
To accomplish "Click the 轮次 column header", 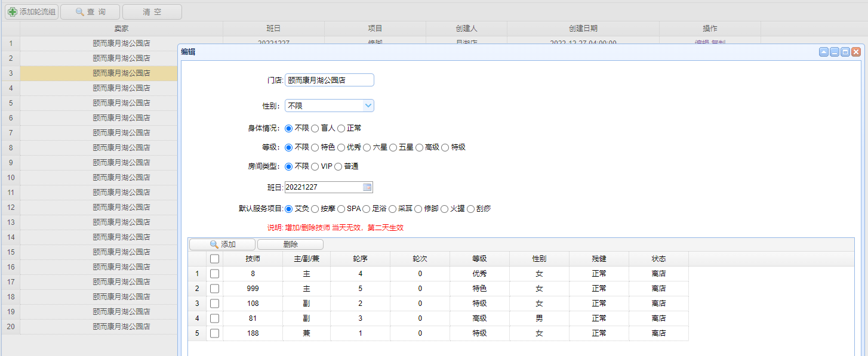I will click(x=420, y=259).
